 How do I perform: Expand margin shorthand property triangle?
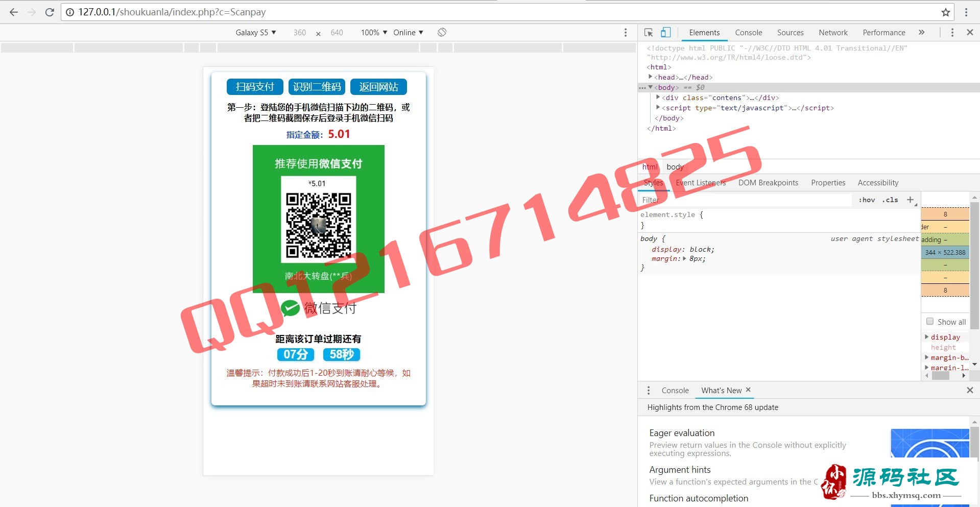684,258
